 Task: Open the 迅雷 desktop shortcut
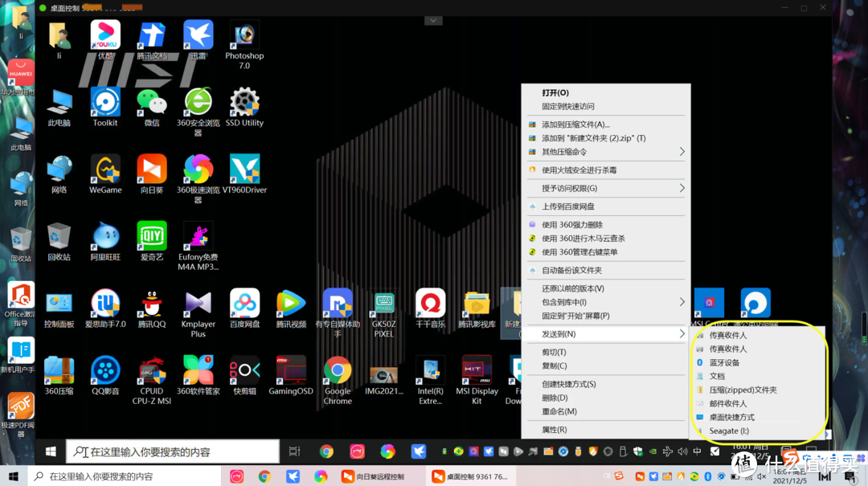(x=199, y=40)
